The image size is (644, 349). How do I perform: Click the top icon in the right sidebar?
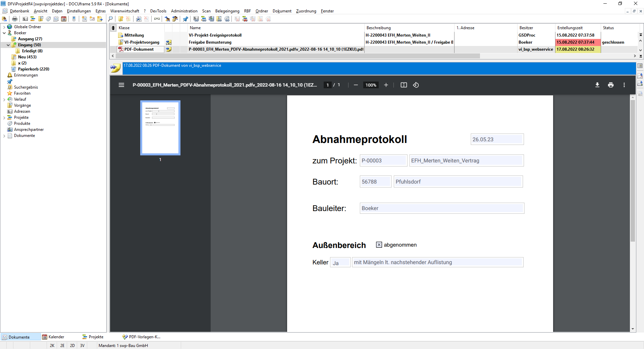coord(640,66)
